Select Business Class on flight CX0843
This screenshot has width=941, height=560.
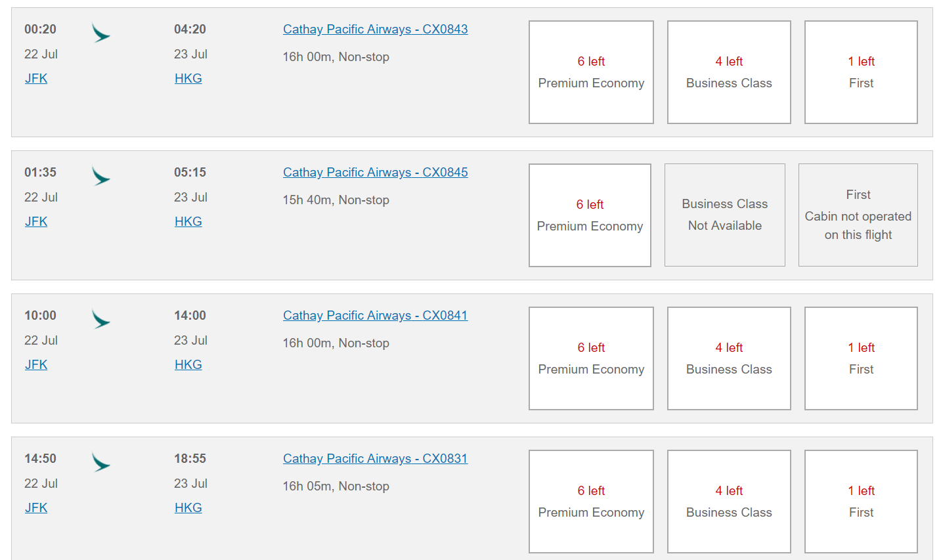(x=729, y=72)
